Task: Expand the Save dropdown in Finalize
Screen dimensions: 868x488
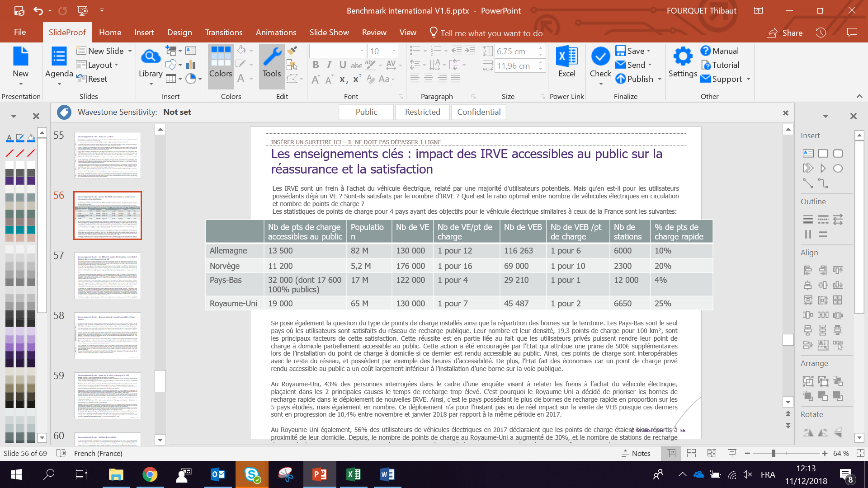Action: tap(648, 51)
